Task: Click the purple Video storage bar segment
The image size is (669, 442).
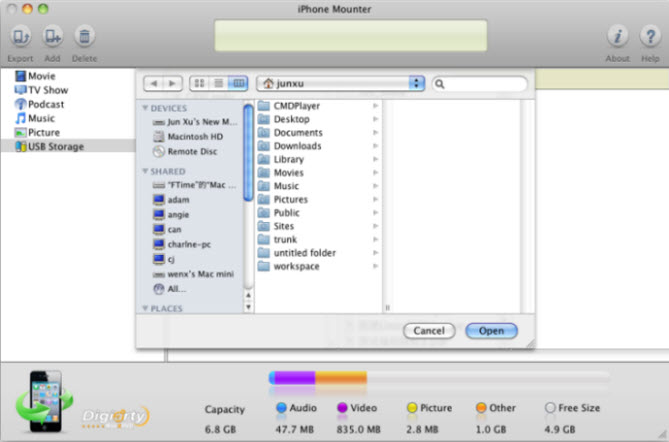Action: 295,377
